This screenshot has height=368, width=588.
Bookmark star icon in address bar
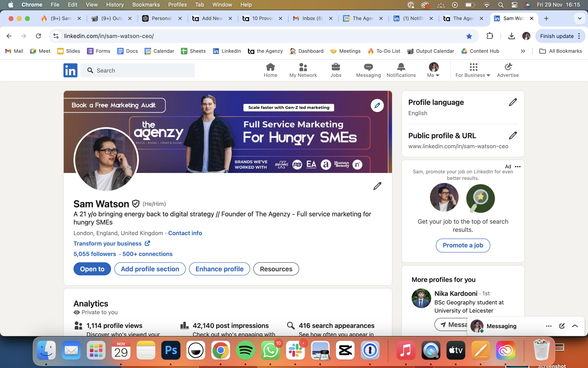pos(469,36)
